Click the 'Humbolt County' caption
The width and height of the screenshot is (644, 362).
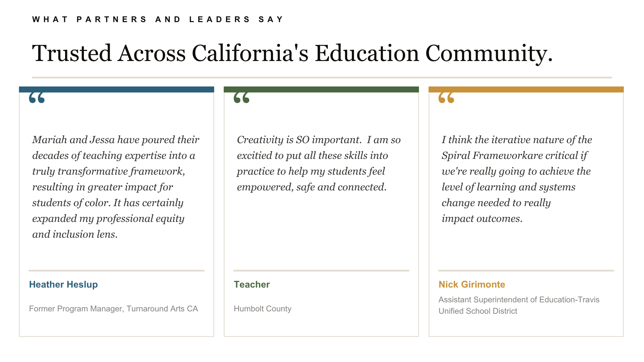tap(262, 309)
